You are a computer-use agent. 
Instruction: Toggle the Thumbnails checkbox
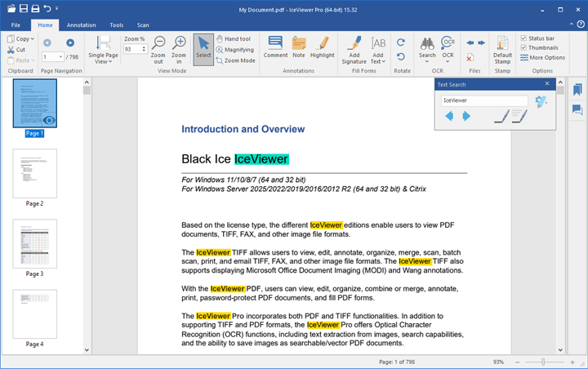pyautogui.click(x=523, y=47)
